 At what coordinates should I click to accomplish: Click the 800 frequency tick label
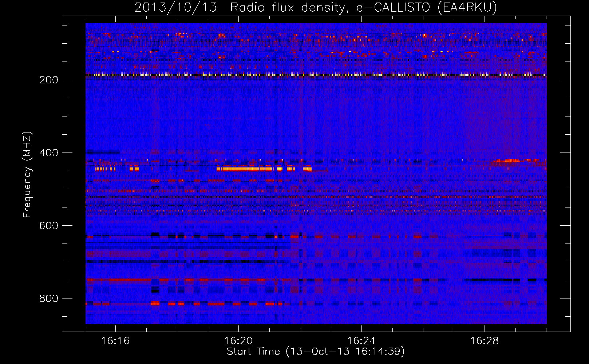49,298
